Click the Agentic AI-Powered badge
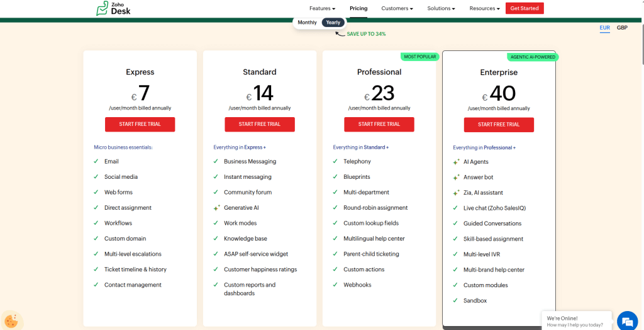Viewport: 644px width, 330px height. [x=533, y=57]
